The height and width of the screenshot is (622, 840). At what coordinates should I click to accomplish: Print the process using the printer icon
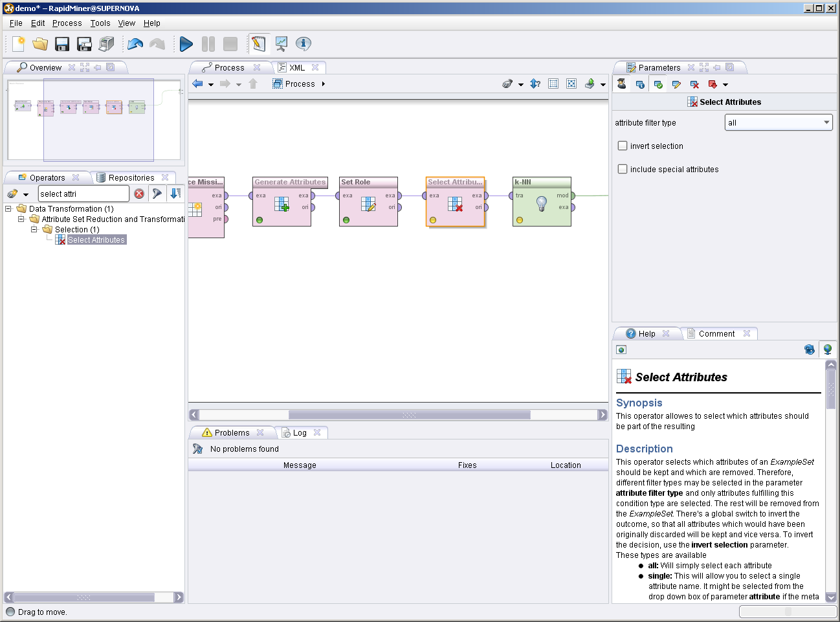coord(106,44)
